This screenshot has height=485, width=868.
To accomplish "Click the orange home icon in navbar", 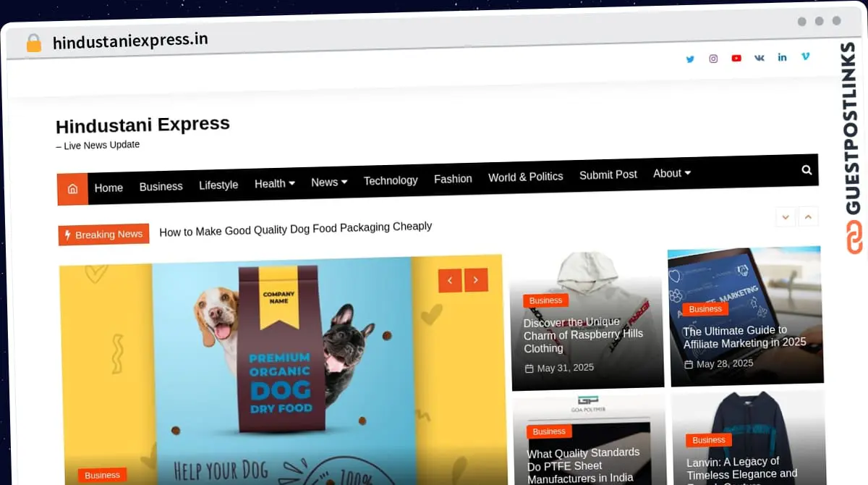I will point(72,189).
